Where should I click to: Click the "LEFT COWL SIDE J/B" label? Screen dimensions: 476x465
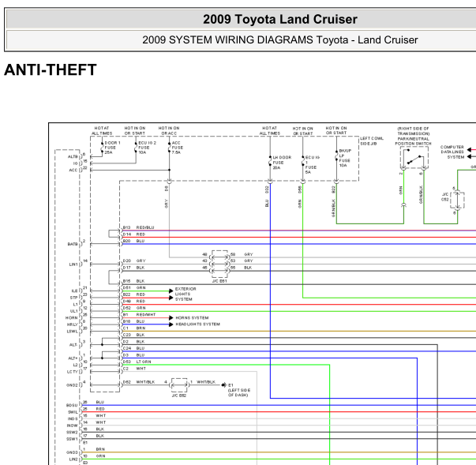tap(372, 141)
